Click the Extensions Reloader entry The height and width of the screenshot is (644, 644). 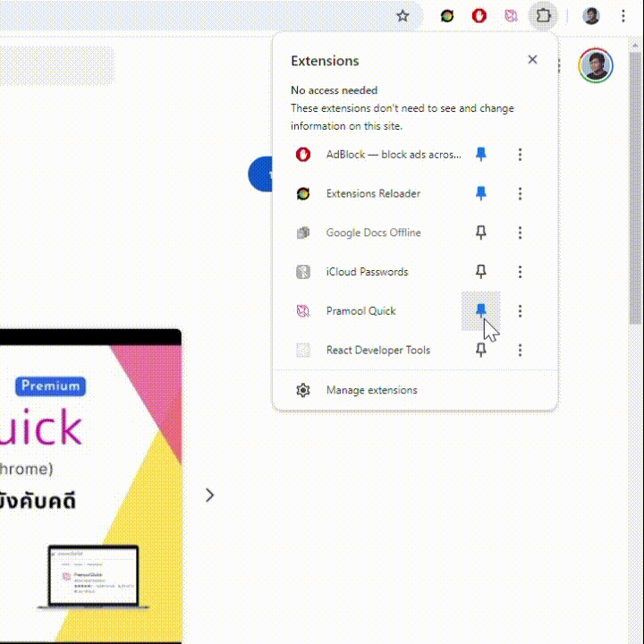coord(373,193)
